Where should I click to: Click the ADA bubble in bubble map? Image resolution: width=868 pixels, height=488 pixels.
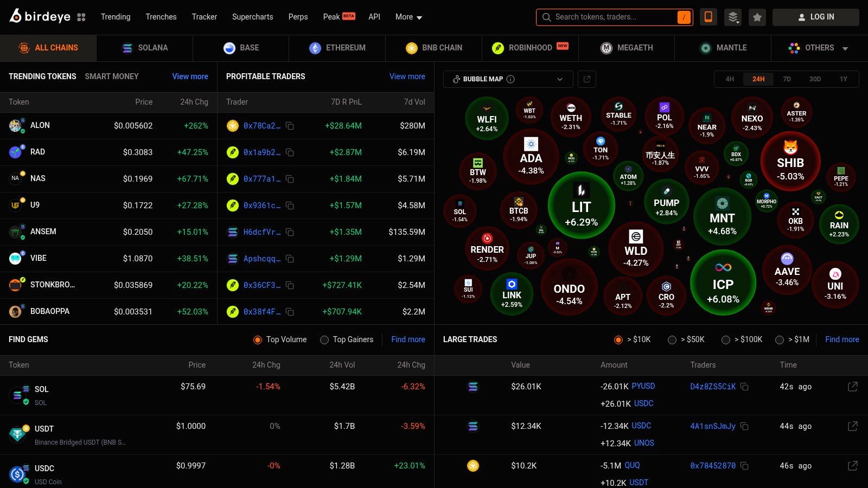tap(531, 157)
